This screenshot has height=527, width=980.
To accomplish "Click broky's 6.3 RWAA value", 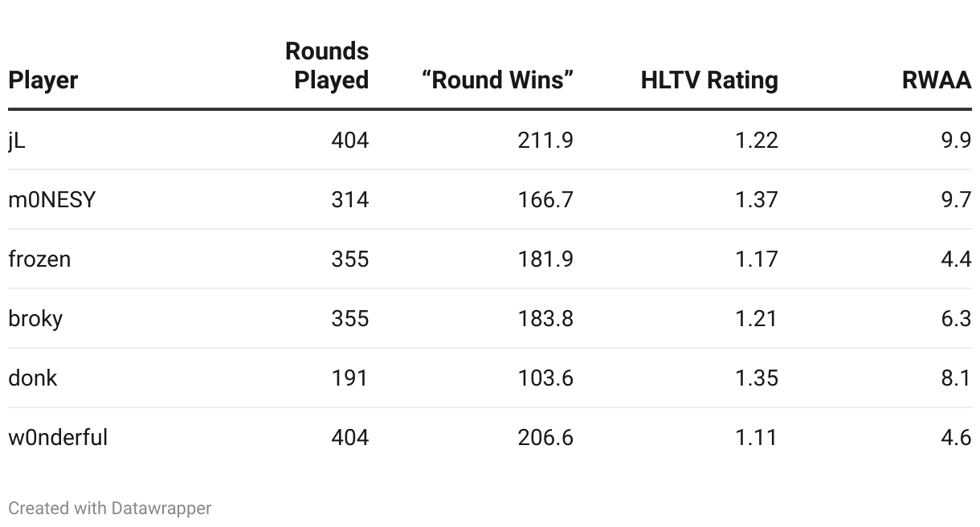I will [x=956, y=319].
